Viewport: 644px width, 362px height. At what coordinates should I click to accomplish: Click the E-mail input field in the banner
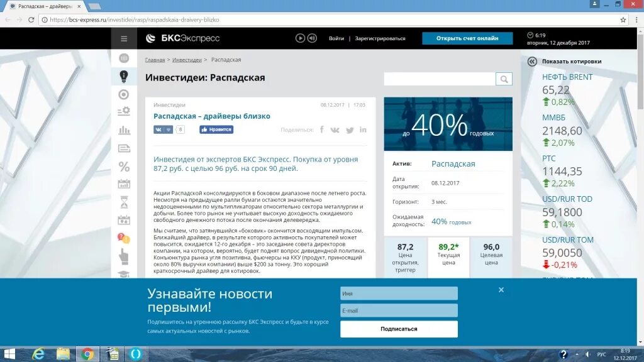point(398,310)
